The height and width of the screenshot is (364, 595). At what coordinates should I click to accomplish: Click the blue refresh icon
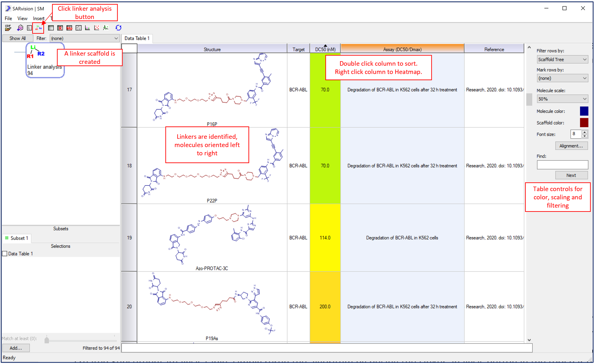[x=118, y=28]
